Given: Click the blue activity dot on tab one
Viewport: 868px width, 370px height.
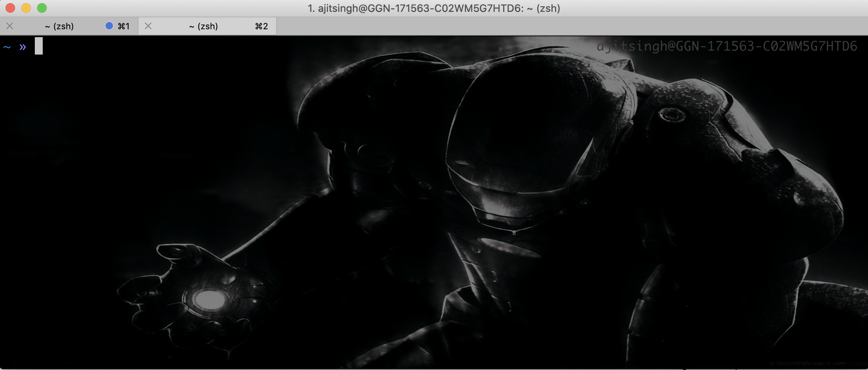Looking at the screenshot, I should (x=109, y=26).
